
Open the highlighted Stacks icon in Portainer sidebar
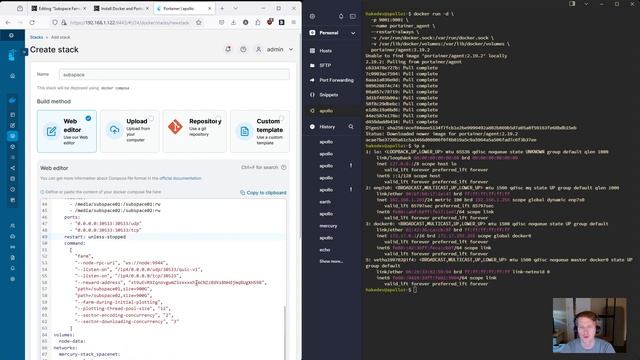click(12, 136)
